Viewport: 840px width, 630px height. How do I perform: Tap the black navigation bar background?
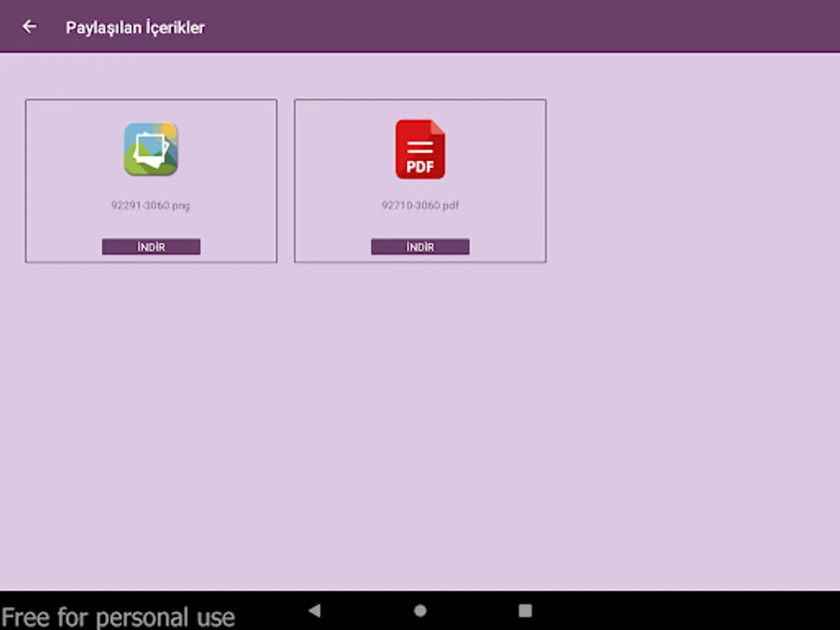click(x=665, y=610)
